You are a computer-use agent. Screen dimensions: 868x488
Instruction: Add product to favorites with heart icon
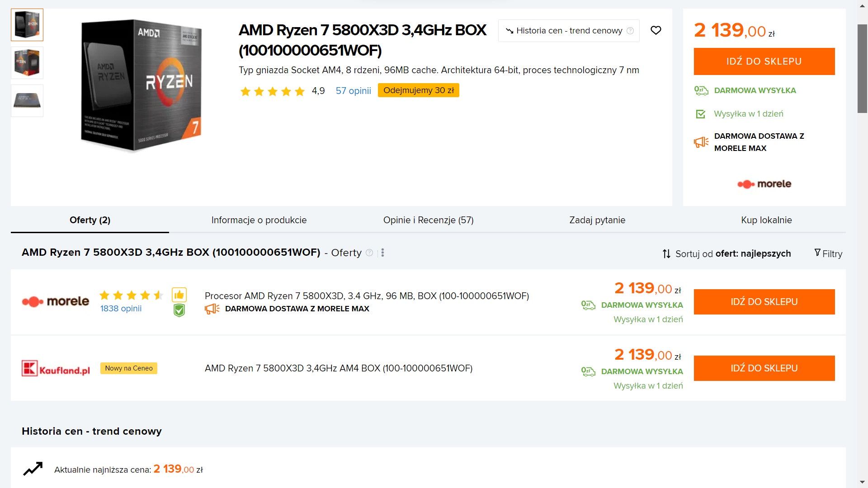tap(656, 30)
